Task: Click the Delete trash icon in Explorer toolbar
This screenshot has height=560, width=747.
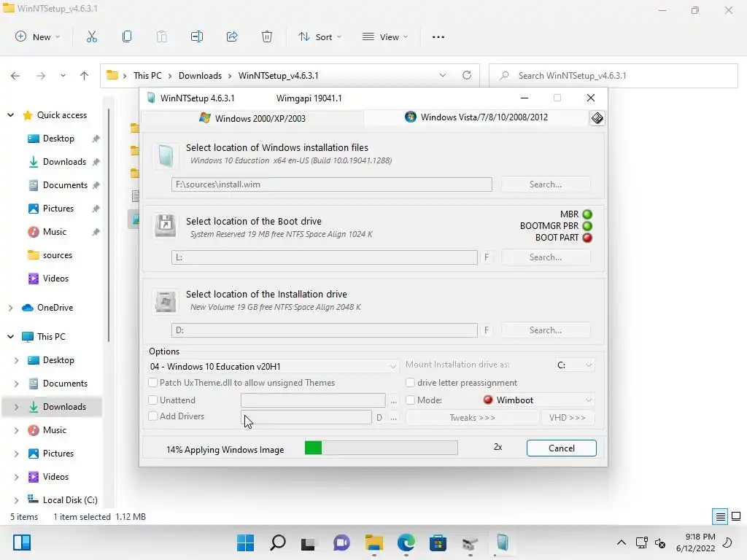Action: pyautogui.click(x=267, y=36)
